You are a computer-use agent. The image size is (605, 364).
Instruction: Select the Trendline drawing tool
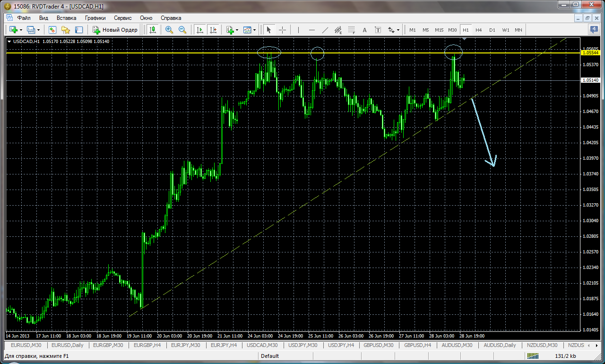[325, 30]
